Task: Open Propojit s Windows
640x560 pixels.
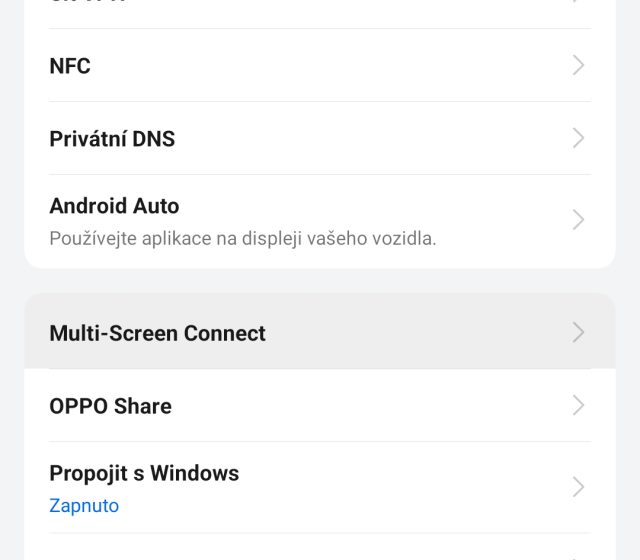Action: click(x=144, y=473)
